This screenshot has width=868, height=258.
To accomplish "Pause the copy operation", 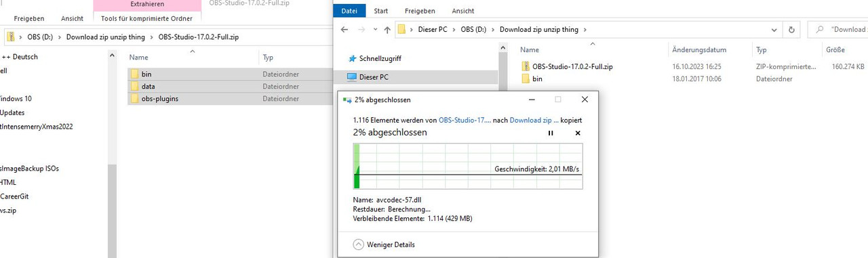I will (x=551, y=133).
